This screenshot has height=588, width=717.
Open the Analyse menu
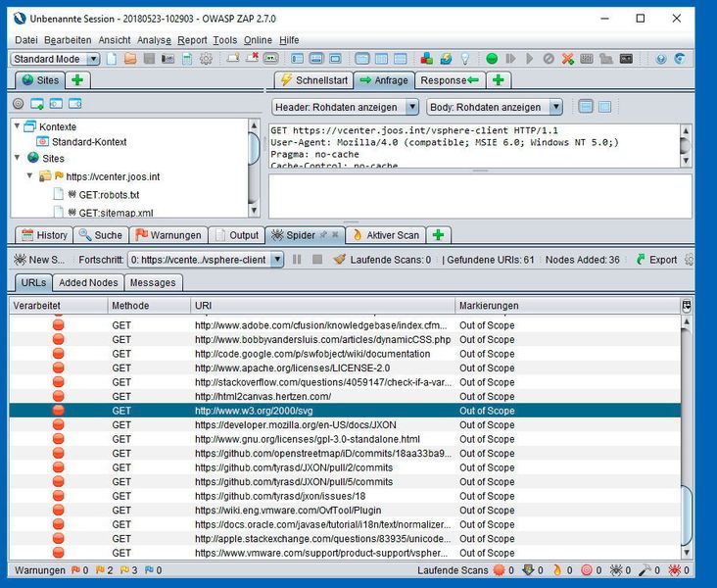(x=154, y=40)
